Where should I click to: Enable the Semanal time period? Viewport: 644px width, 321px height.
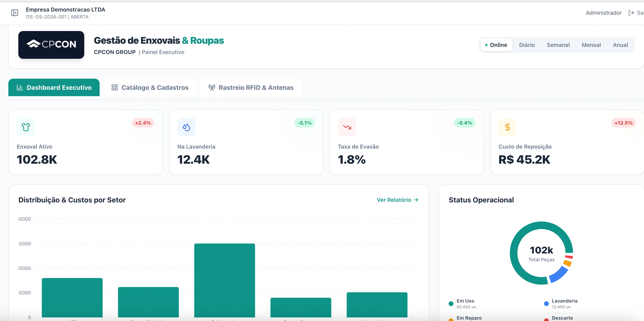click(x=558, y=45)
